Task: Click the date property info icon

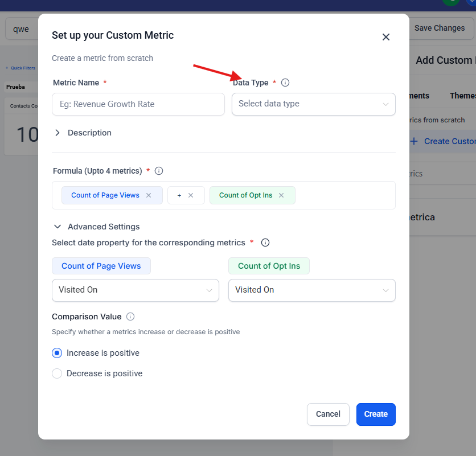Action: (265, 243)
